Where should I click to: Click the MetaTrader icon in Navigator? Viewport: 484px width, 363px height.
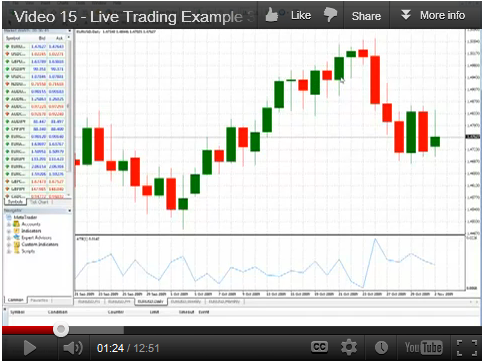[9, 217]
